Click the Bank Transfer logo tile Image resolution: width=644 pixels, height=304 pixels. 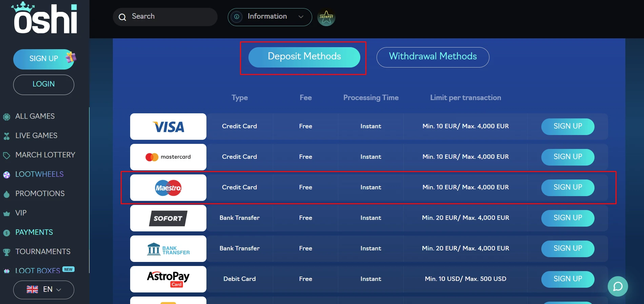[x=168, y=249]
